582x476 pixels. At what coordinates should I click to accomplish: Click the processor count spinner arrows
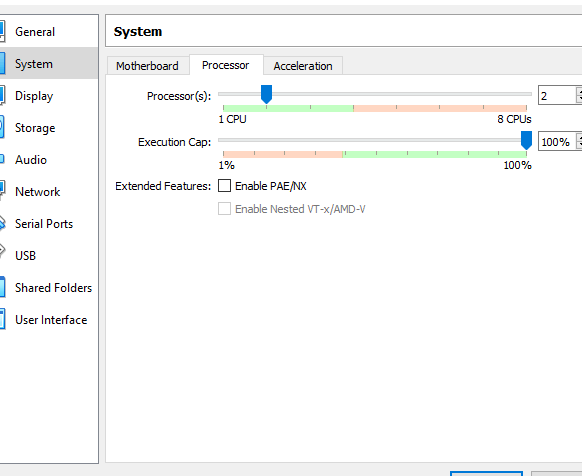579,95
